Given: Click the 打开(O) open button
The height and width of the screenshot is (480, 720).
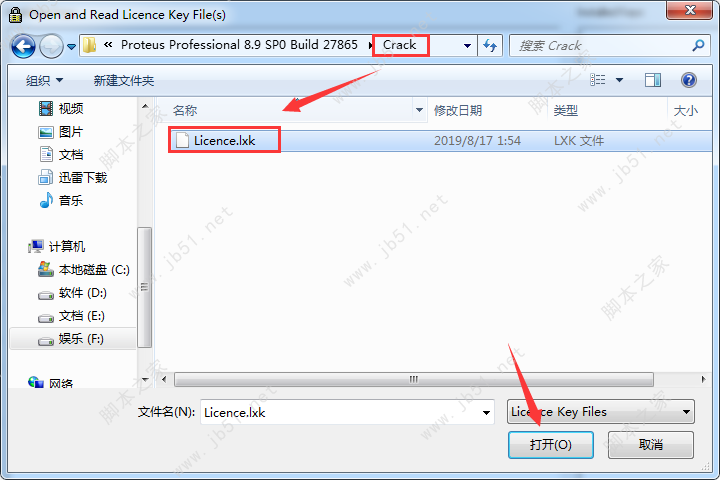Looking at the screenshot, I should (551, 445).
